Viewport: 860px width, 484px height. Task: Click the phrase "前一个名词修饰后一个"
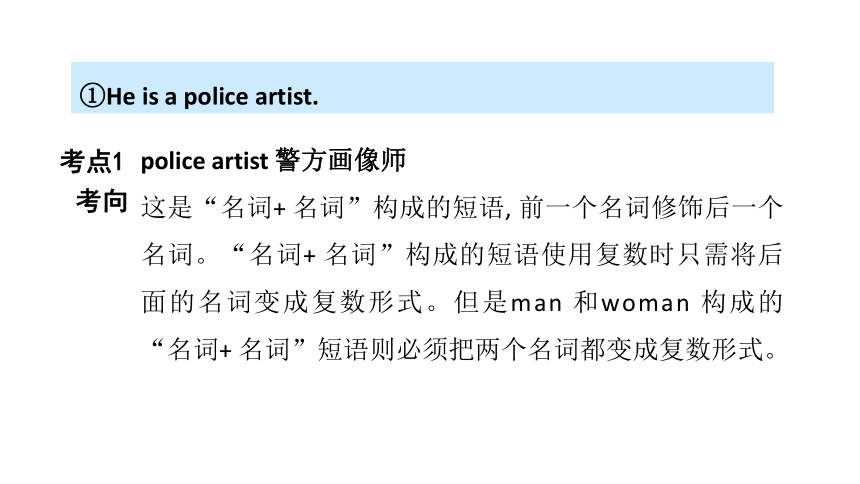651,208
